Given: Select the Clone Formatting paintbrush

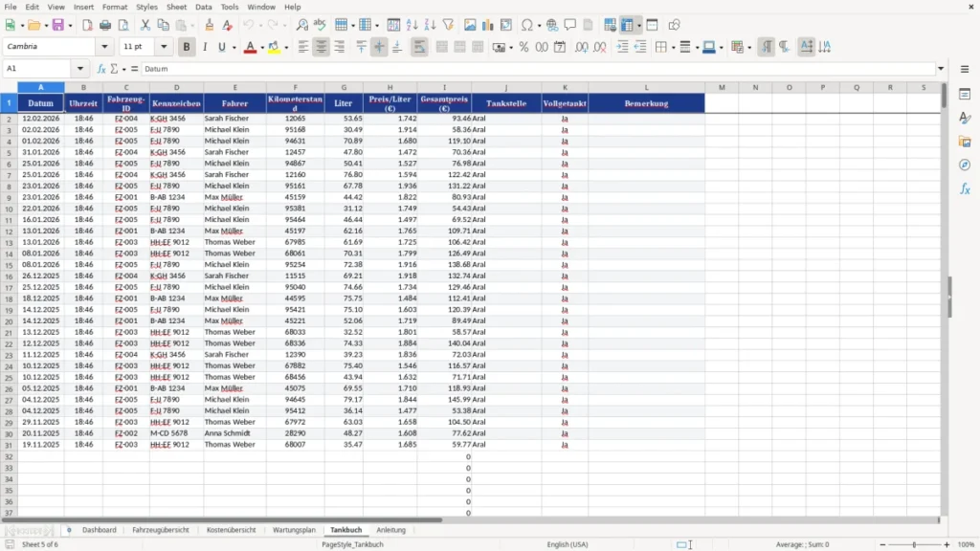Looking at the screenshot, I should pyautogui.click(x=210, y=25).
